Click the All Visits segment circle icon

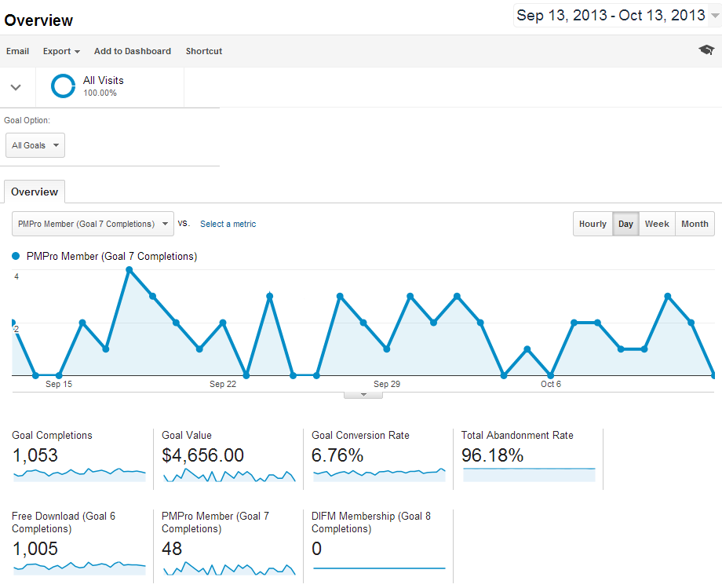click(x=63, y=86)
